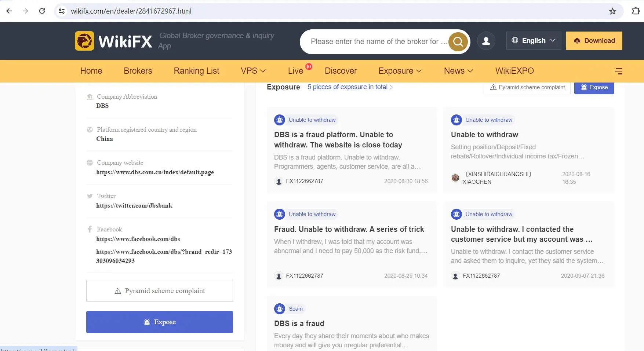
Task: Click the badge icon on 'DBS is a fraud platform' card
Action: click(x=280, y=120)
